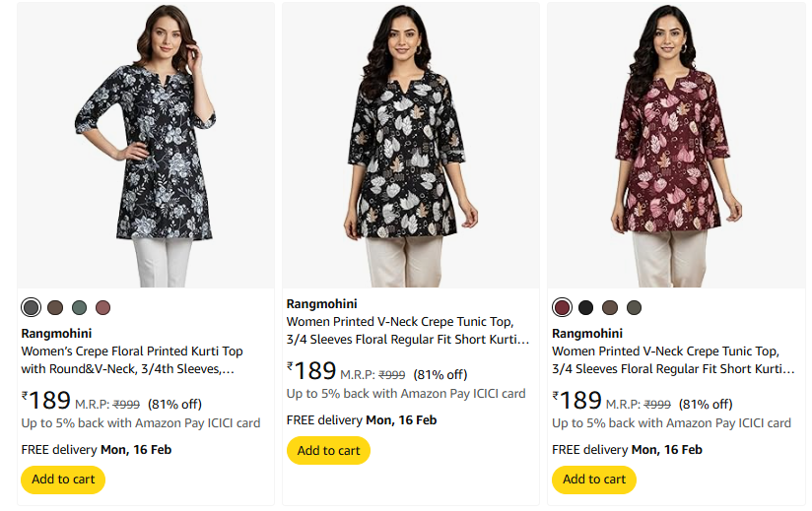
Task: Click the ₹189 price on the first product
Action: (47, 401)
